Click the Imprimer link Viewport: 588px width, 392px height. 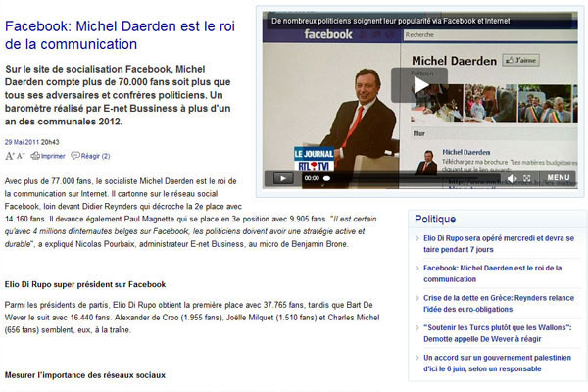(53, 156)
